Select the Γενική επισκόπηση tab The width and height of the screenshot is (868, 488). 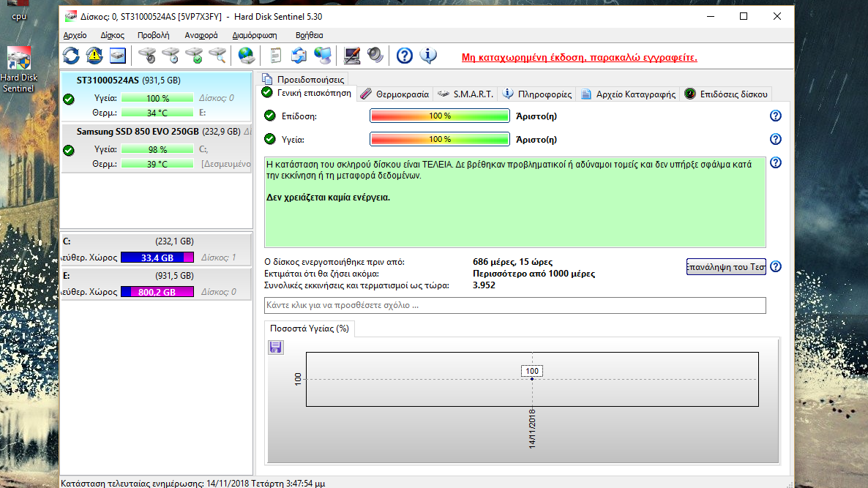[307, 93]
